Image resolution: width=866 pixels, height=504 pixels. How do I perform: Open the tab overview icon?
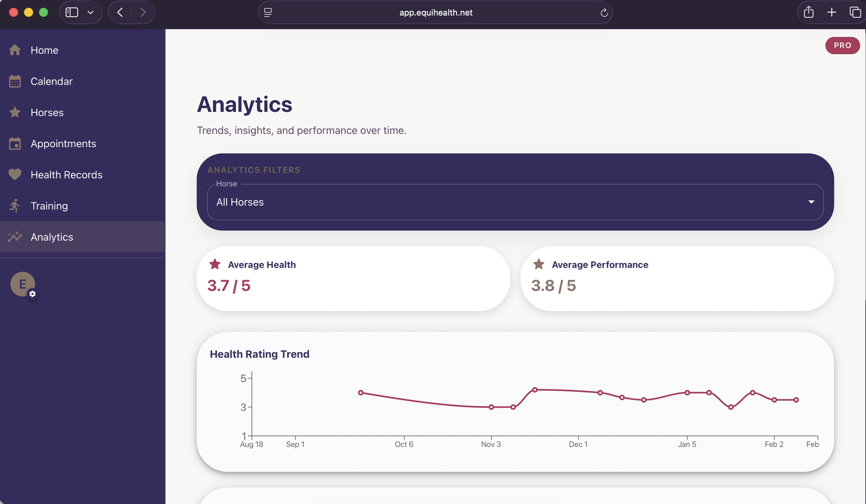(855, 12)
